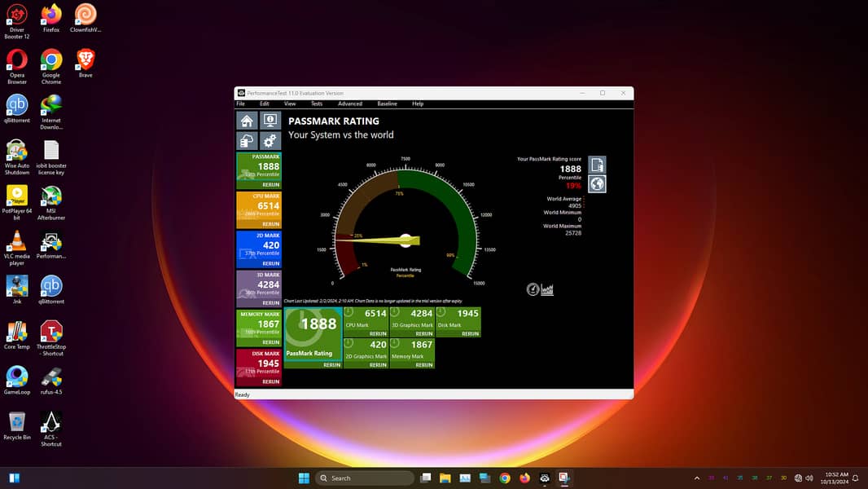Open File Explorer from the taskbar

(445, 478)
